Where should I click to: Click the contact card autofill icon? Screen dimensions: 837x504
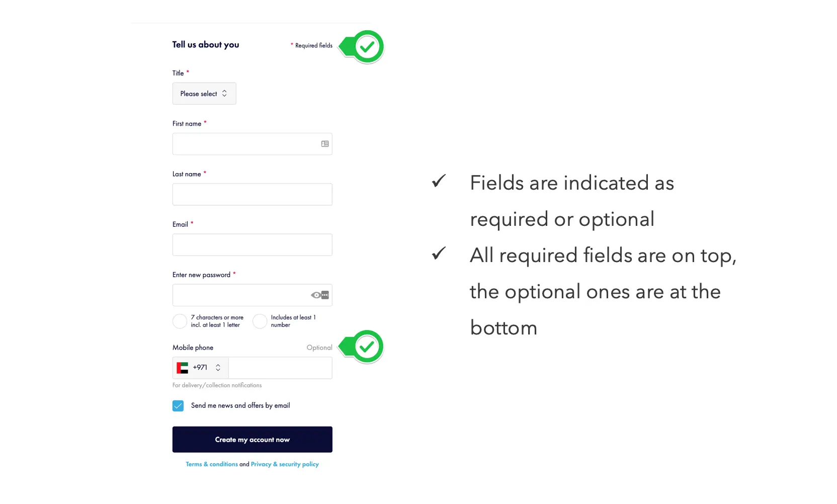tap(325, 144)
